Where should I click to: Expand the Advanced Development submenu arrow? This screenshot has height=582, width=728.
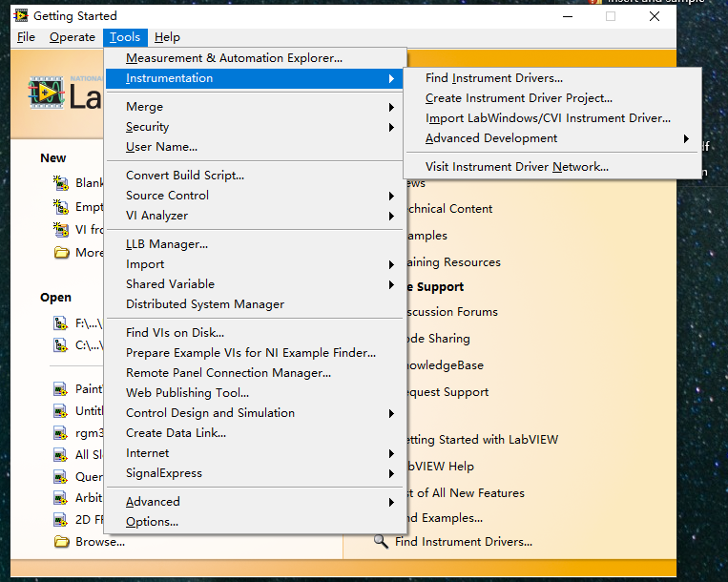point(686,138)
